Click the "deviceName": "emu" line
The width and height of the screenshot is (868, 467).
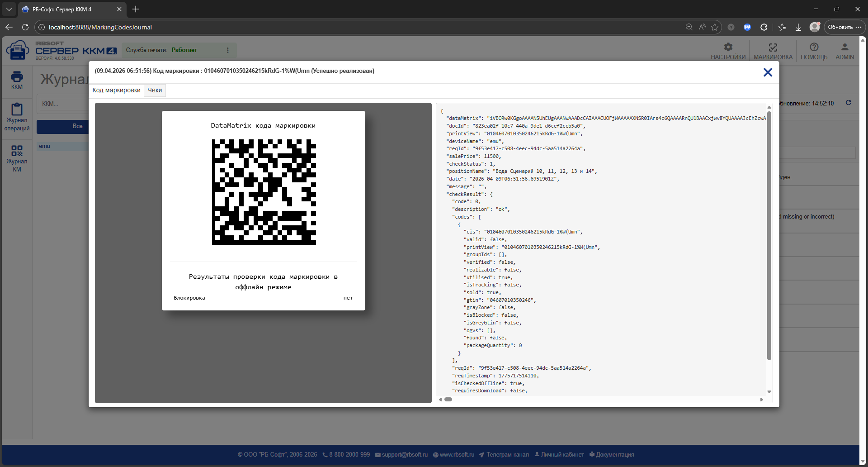pos(475,141)
